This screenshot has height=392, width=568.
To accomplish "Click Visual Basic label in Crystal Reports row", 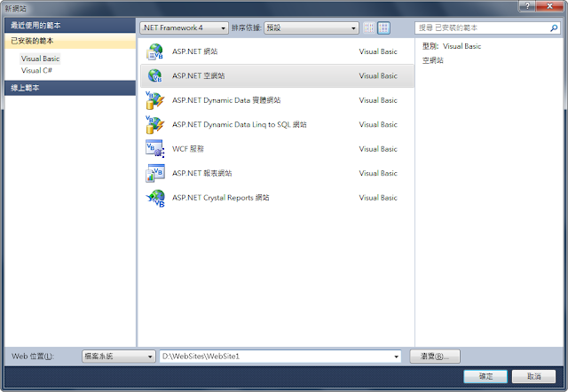I will [x=378, y=198].
